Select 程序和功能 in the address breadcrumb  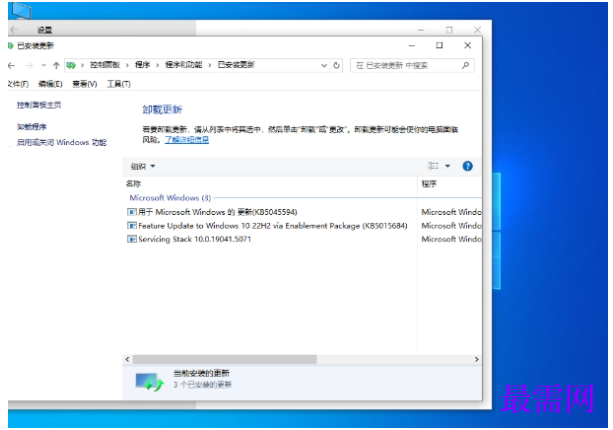(x=184, y=65)
